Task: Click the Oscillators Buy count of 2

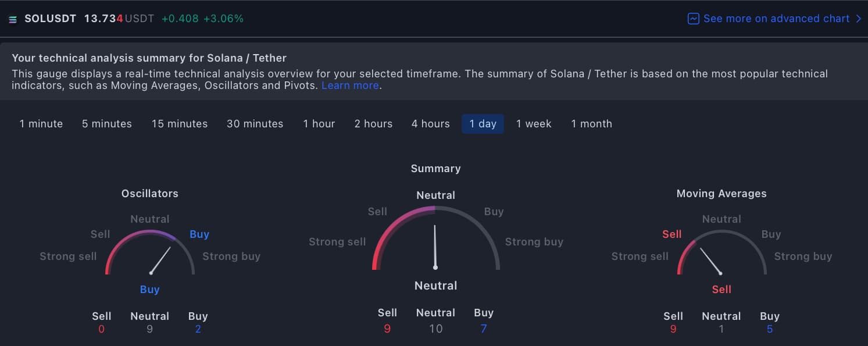Action: pyautogui.click(x=198, y=329)
